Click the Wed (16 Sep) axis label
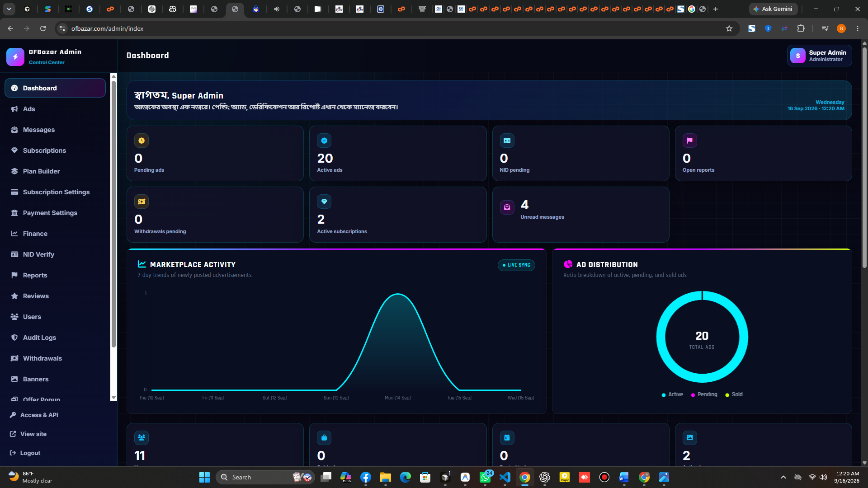This screenshot has height=488, width=868. tap(520, 398)
